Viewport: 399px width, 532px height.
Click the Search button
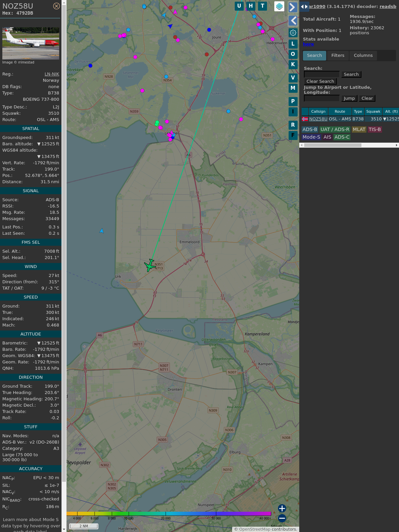pos(351,74)
